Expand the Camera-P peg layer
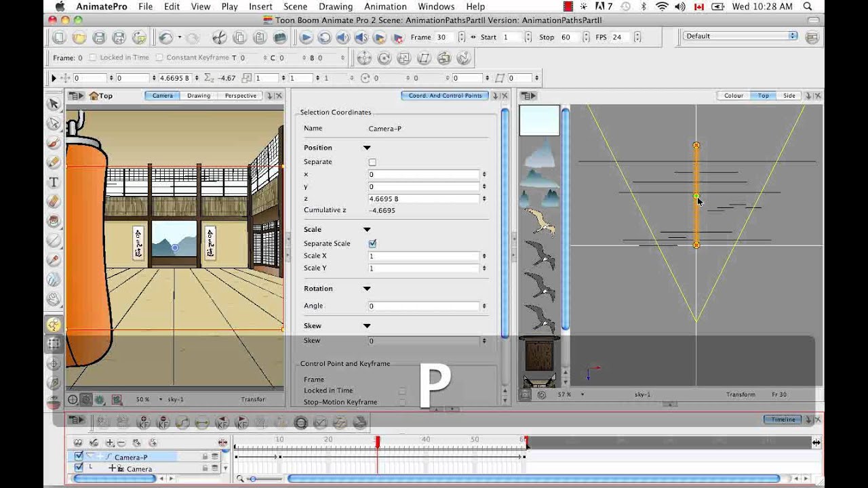The height and width of the screenshot is (488, 868). click(90, 456)
